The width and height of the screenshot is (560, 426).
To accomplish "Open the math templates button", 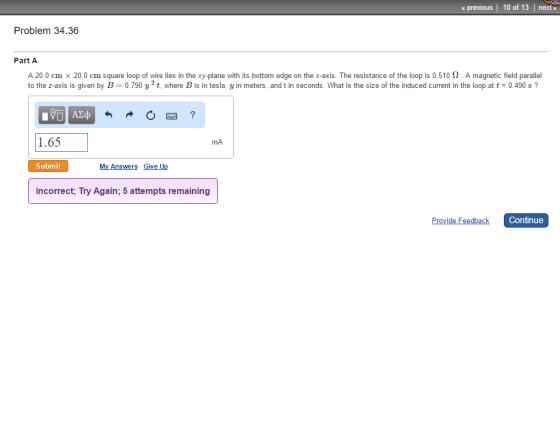I will point(52,115).
